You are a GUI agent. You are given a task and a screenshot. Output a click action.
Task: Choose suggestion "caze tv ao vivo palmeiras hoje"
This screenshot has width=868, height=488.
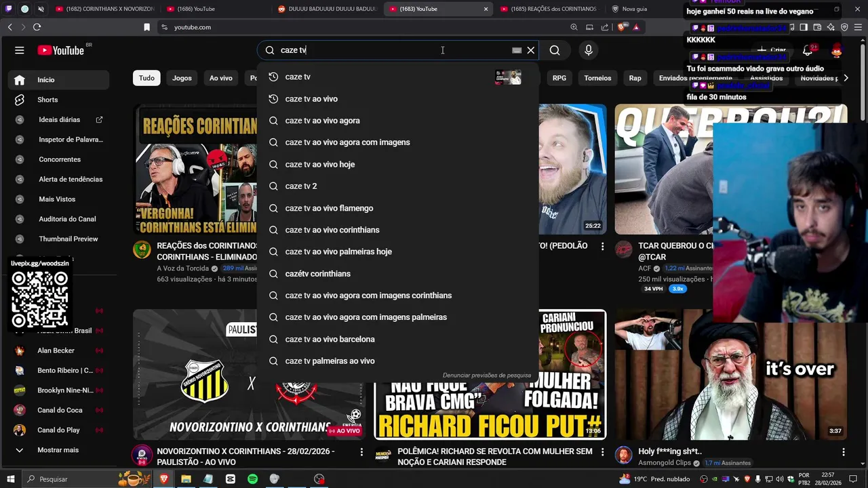pyautogui.click(x=397, y=251)
